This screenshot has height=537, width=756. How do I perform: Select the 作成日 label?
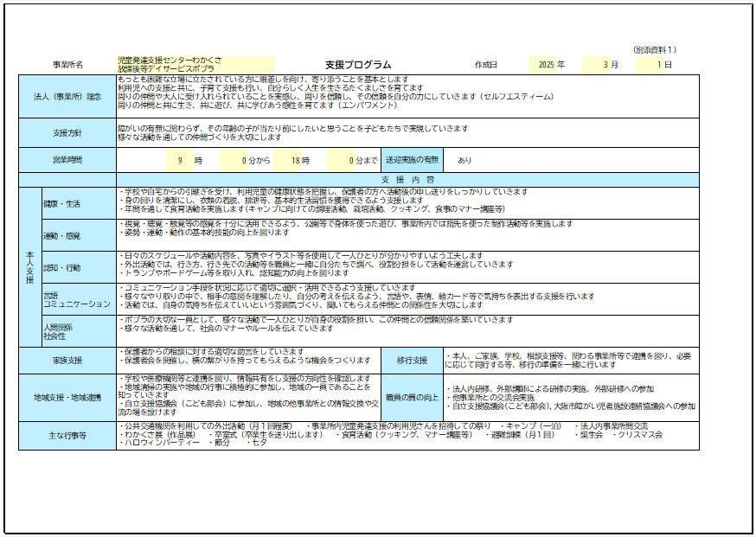click(x=486, y=65)
